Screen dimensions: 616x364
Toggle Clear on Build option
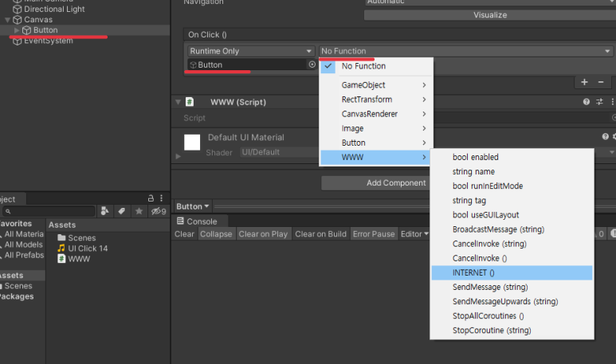tap(320, 234)
